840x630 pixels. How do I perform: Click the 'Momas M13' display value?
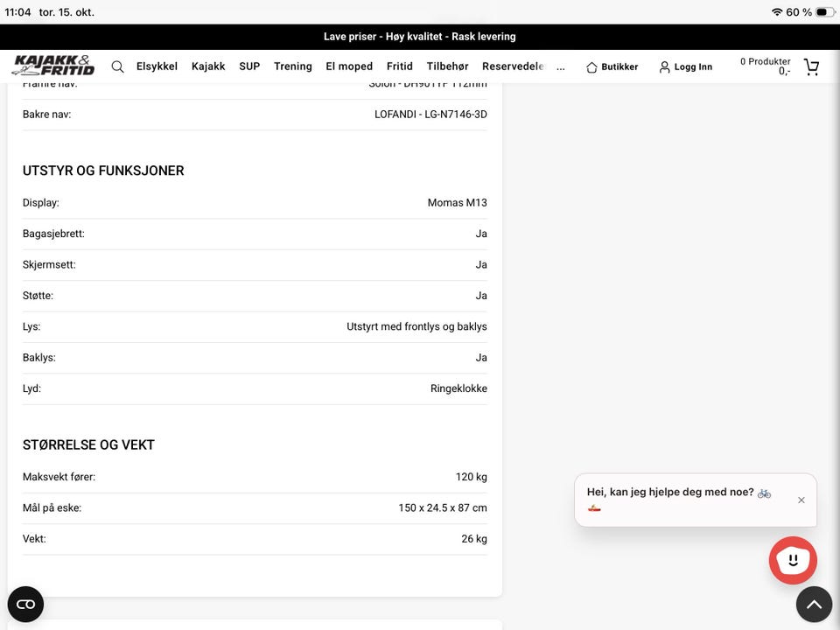[x=458, y=202]
